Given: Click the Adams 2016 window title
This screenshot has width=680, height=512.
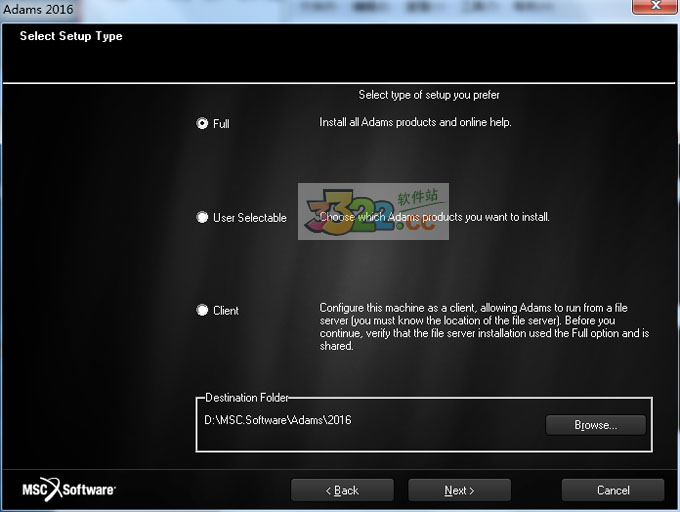Looking at the screenshot, I should [38, 9].
